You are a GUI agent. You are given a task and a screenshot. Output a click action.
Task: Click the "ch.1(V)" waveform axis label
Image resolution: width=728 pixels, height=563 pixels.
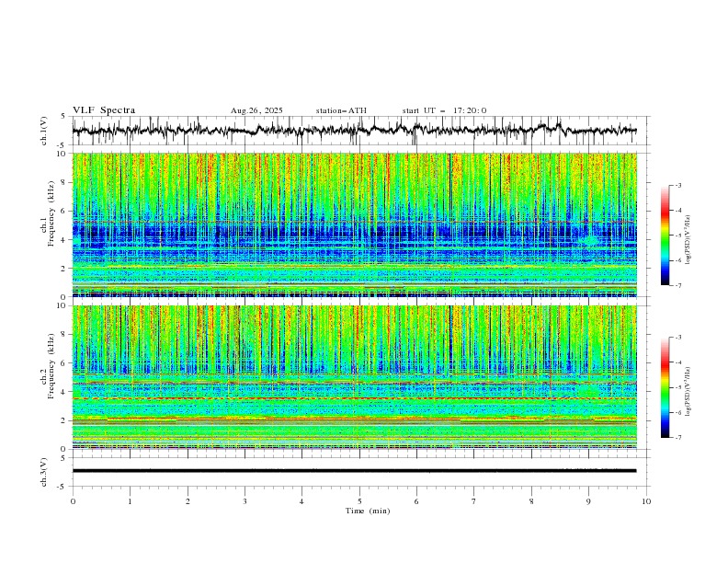click(x=44, y=131)
